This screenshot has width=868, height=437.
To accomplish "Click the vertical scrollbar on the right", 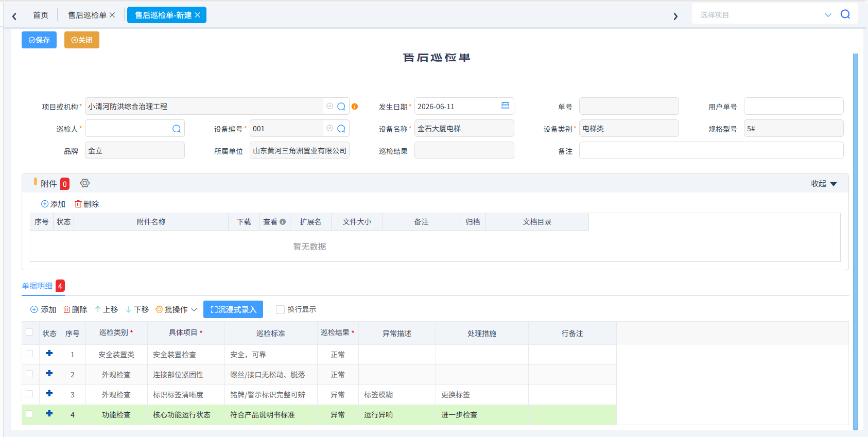I will (856, 241).
